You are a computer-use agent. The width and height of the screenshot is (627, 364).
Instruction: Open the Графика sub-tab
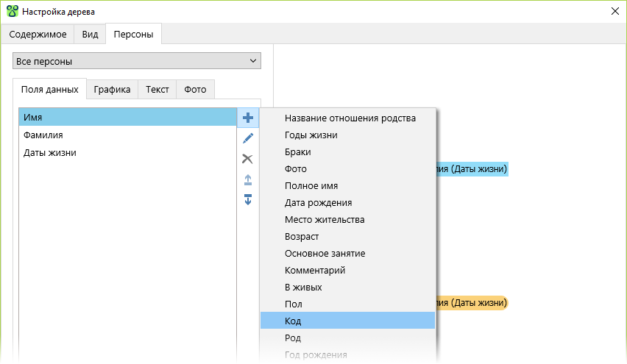[x=112, y=90]
